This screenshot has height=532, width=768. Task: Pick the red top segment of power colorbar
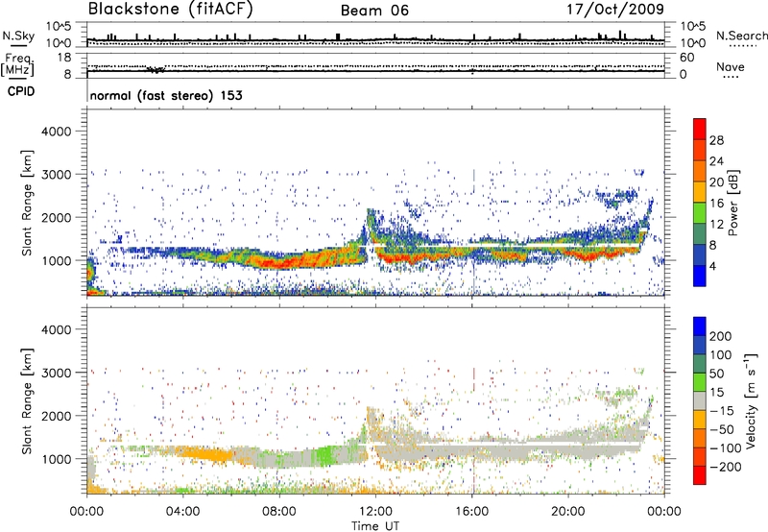click(x=700, y=129)
